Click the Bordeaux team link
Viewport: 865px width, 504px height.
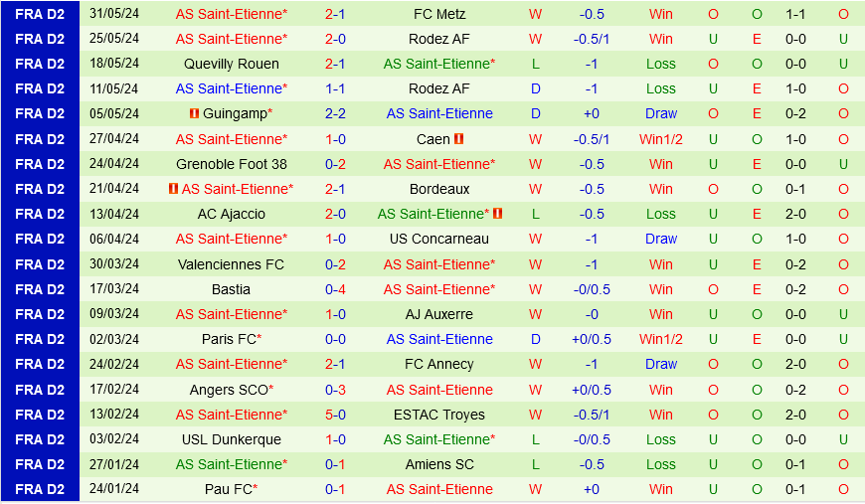(x=439, y=189)
